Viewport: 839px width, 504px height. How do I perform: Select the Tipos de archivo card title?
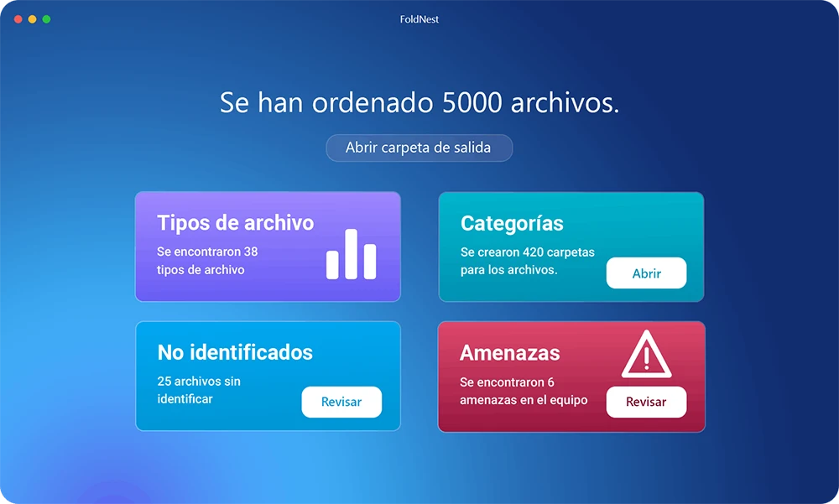click(x=236, y=223)
